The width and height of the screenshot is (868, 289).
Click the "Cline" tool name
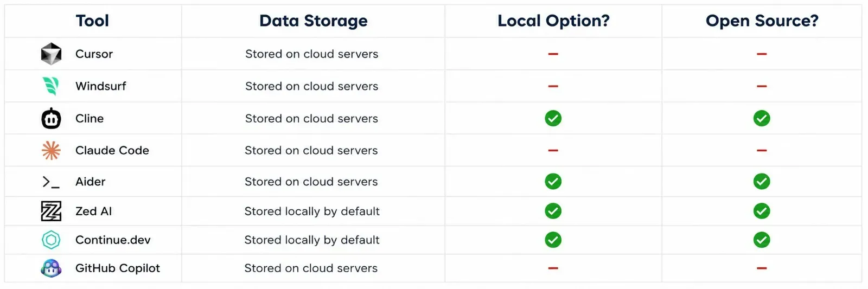pos(90,118)
